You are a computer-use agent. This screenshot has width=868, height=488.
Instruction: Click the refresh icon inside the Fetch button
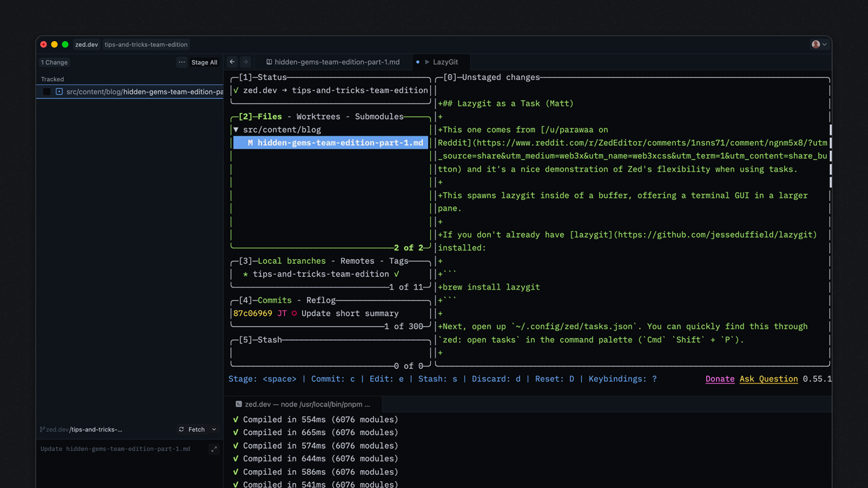click(181, 429)
